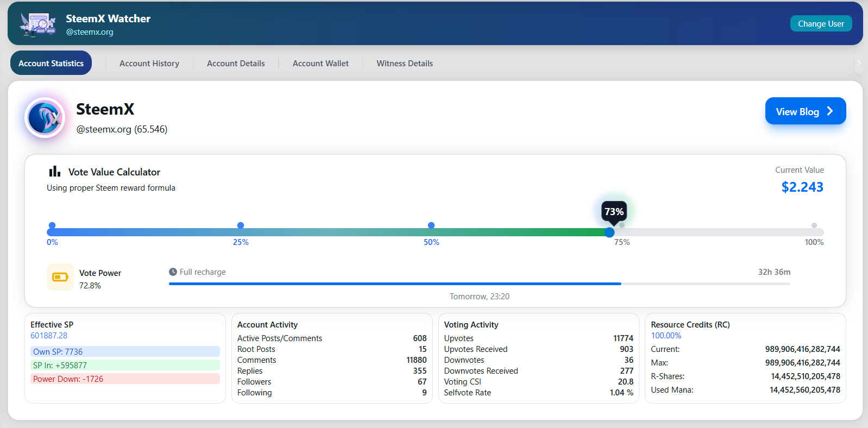
Task: Click the Upvotes Received row
Action: point(539,349)
